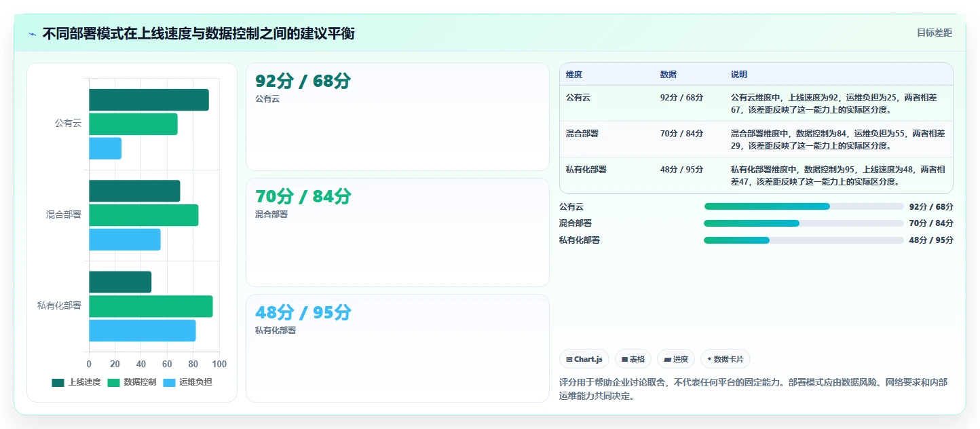
Task: Click the 维度 table column header
Action: tap(574, 75)
